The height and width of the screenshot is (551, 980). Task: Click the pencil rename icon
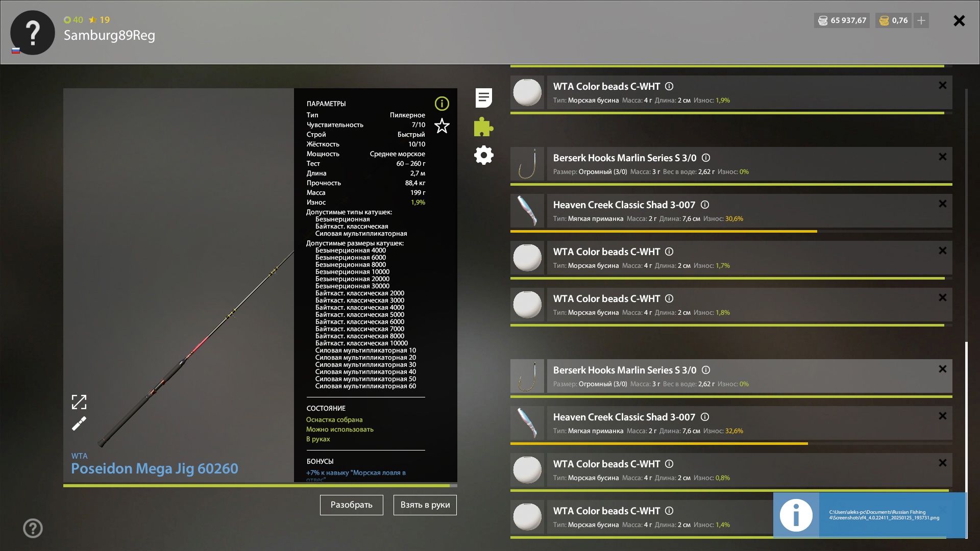pyautogui.click(x=79, y=423)
